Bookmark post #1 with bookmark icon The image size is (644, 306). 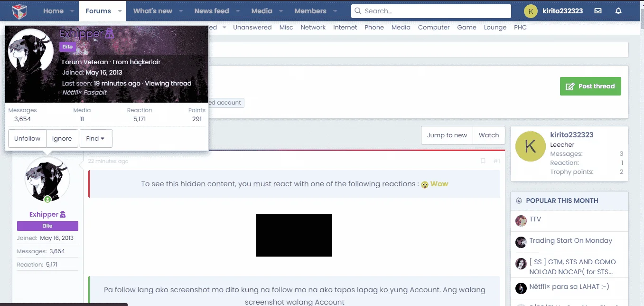tap(483, 161)
